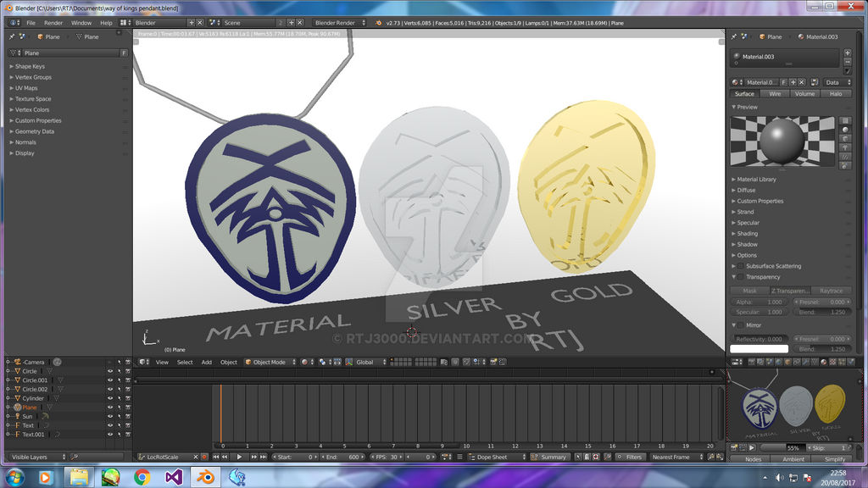Click Circle.001 mesh icon in outliner

pyautogui.click(x=18, y=380)
